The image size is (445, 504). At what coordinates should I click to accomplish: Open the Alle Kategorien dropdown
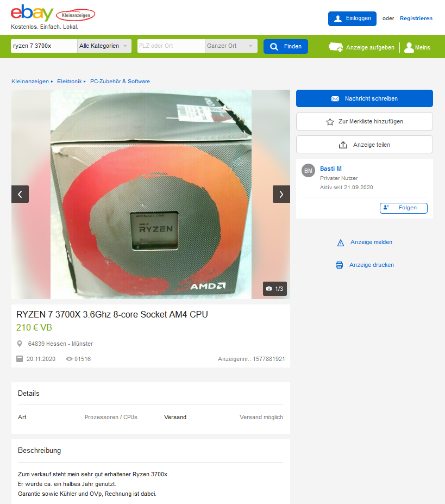[x=104, y=46]
